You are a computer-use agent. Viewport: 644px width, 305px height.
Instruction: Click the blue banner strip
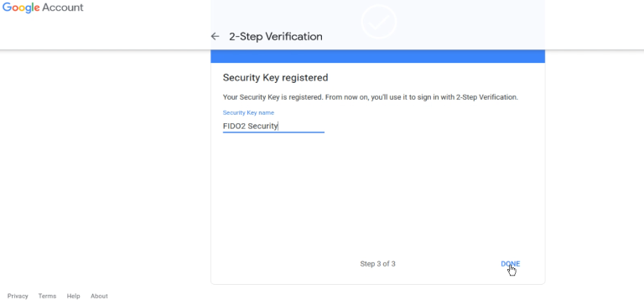(x=378, y=56)
